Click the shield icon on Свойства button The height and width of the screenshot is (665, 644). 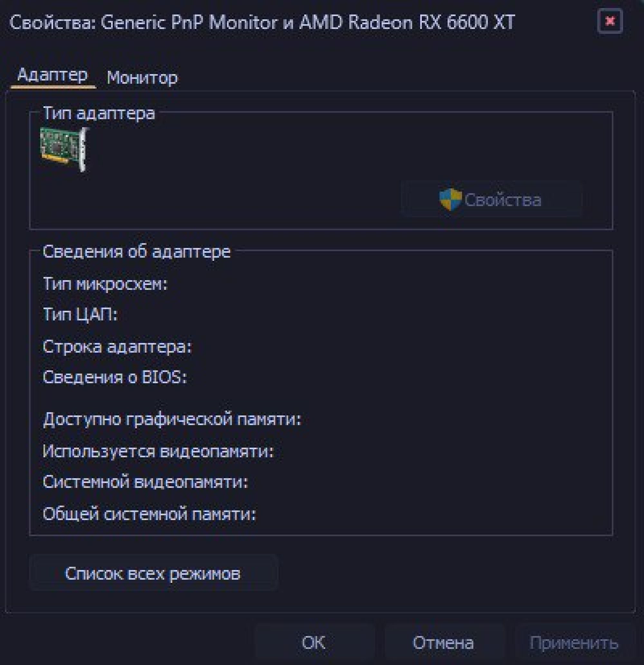pyautogui.click(x=450, y=199)
